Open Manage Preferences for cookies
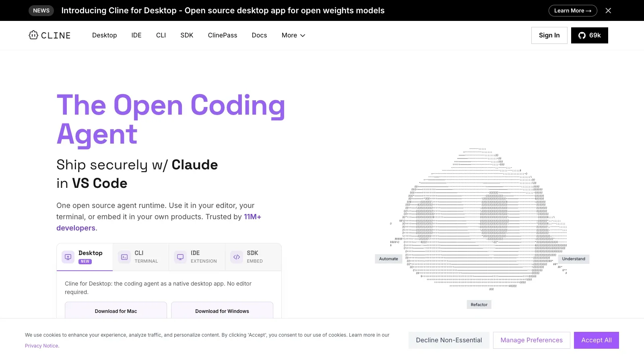This screenshot has width=644, height=362. pyautogui.click(x=531, y=340)
